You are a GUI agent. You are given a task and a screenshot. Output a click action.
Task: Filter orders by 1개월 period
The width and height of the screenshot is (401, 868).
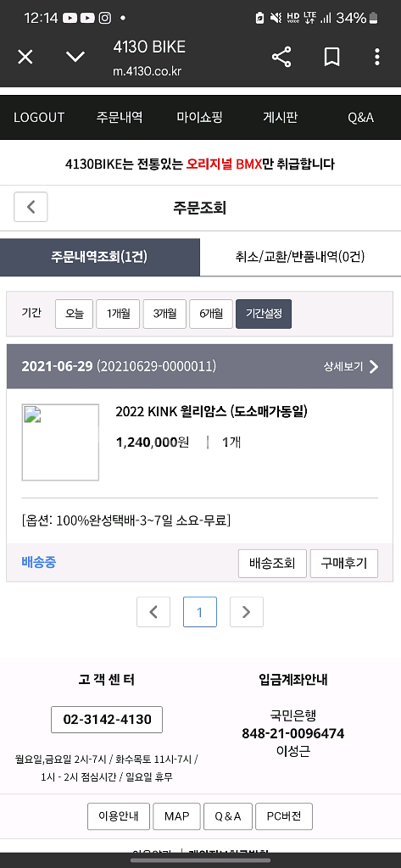point(118,314)
